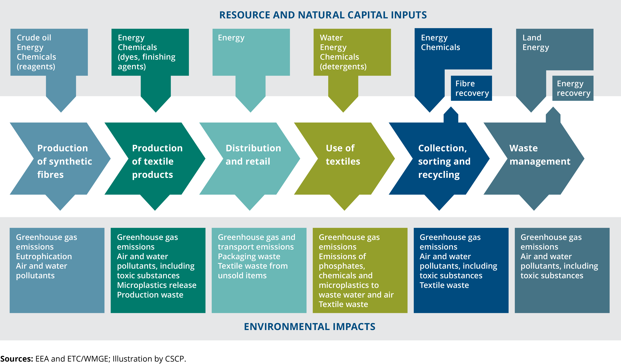The height and width of the screenshot is (364, 621).
Task: Click 'Collection, sorting and recycling' arrow
Action: [x=439, y=161]
